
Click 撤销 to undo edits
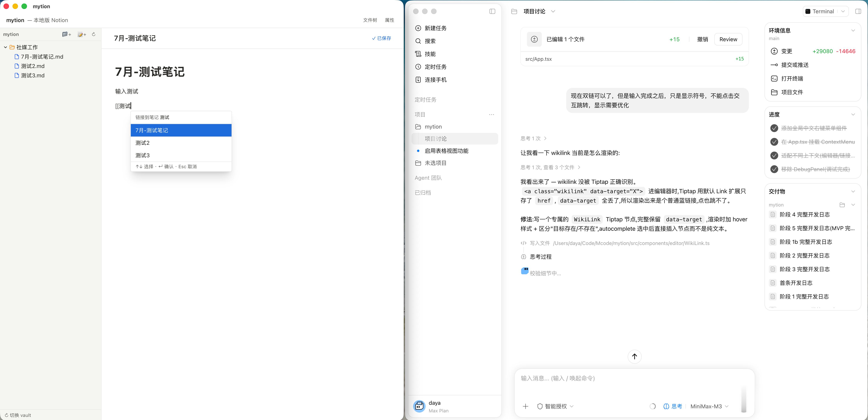pos(703,39)
